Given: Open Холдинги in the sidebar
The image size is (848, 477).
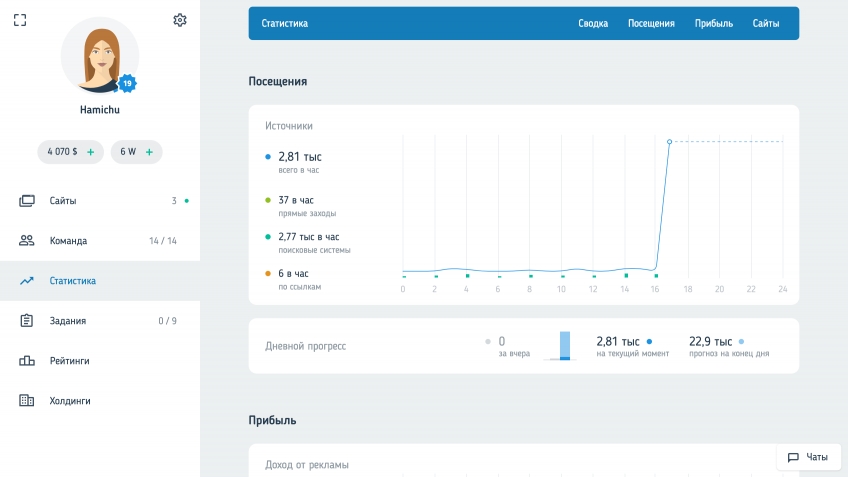Looking at the screenshot, I should [x=100, y=401].
